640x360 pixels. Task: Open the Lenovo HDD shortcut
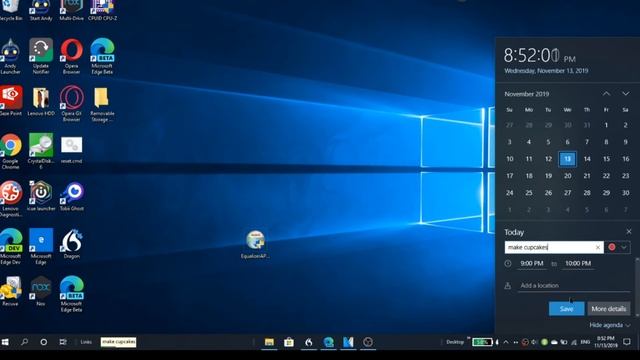41,100
